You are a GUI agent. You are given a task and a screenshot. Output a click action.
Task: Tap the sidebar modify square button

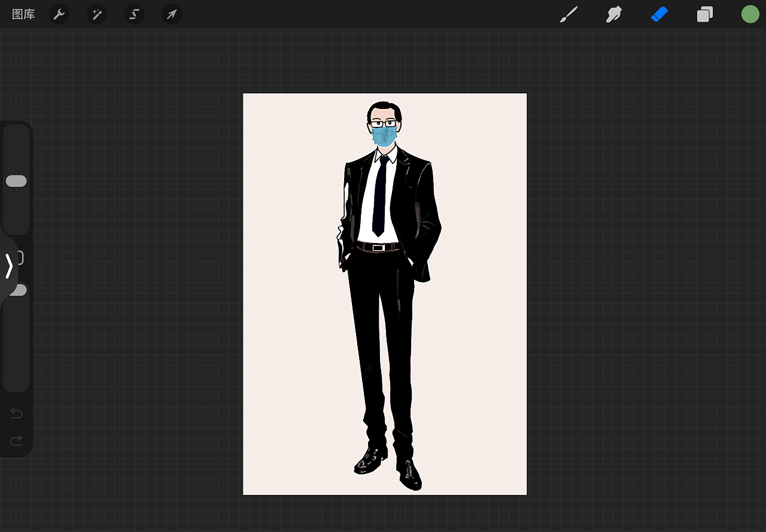20,258
